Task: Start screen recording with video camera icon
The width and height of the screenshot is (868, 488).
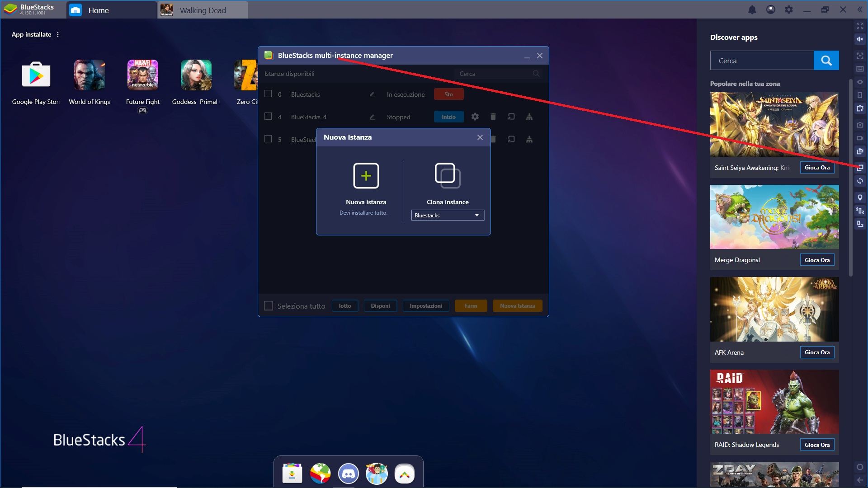Action: (x=860, y=138)
